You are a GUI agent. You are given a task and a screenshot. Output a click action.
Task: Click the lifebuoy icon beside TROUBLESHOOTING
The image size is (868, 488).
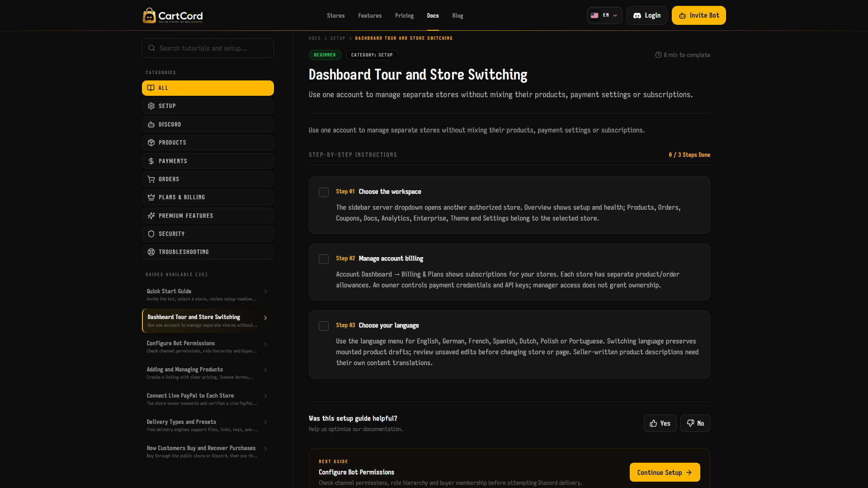coord(151,252)
